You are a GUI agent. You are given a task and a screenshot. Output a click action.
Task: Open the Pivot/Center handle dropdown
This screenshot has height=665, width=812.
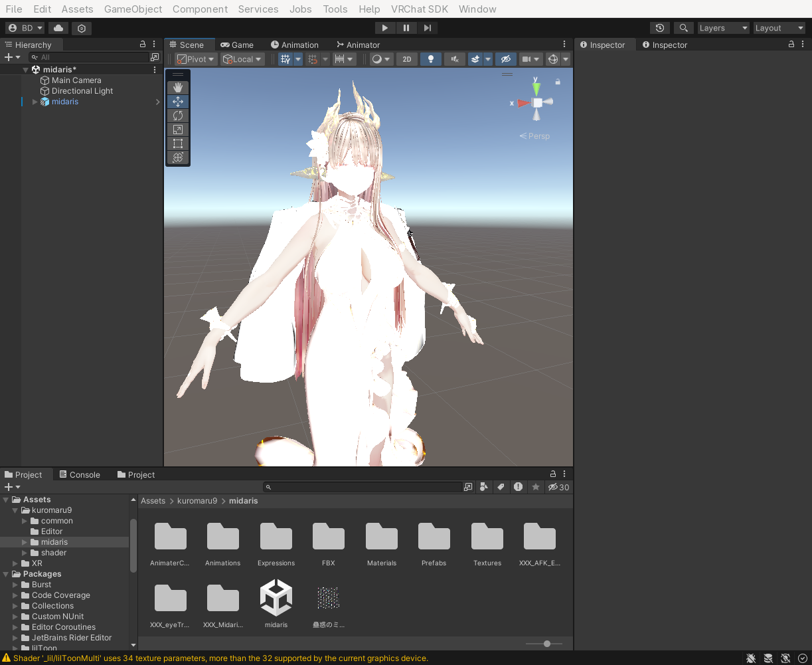[x=196, y=59]
